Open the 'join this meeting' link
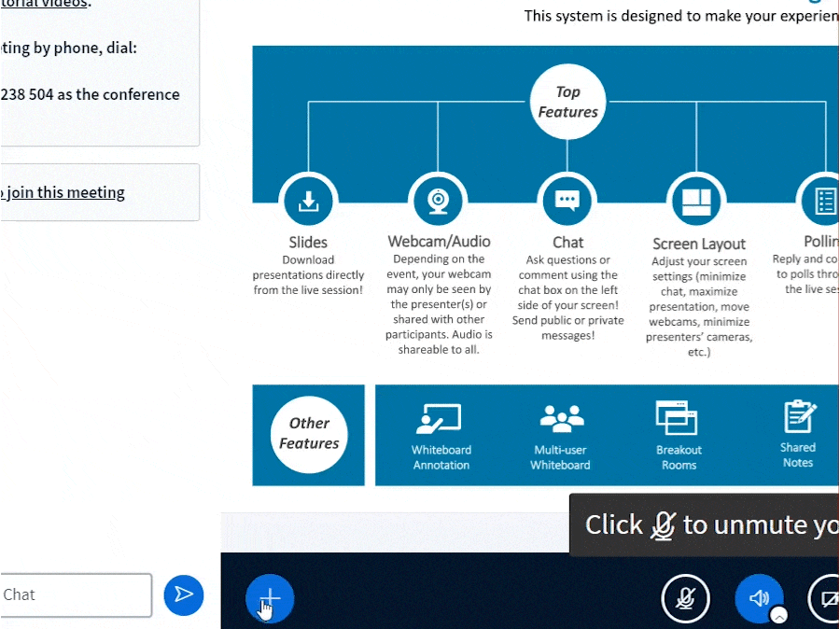 (x=62, y=192)
